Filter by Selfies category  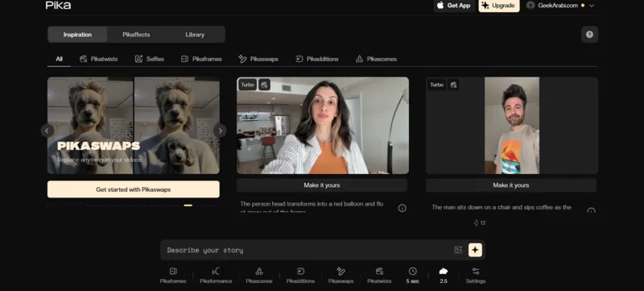[x=150, y=59]
